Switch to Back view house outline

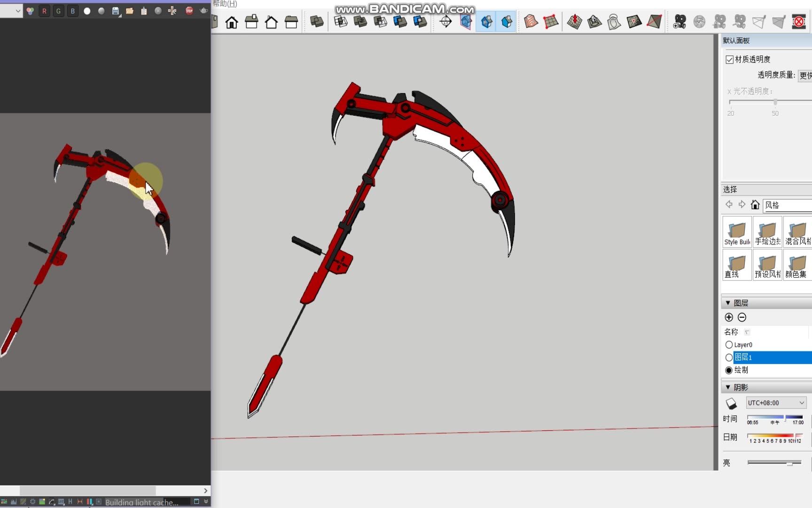pos(271,22)
